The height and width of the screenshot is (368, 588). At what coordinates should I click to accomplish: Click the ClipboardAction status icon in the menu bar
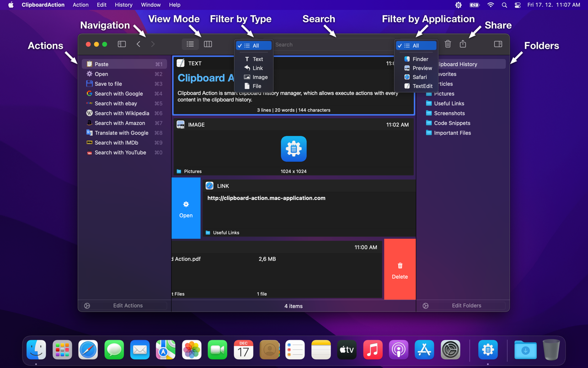coord(458,5)
